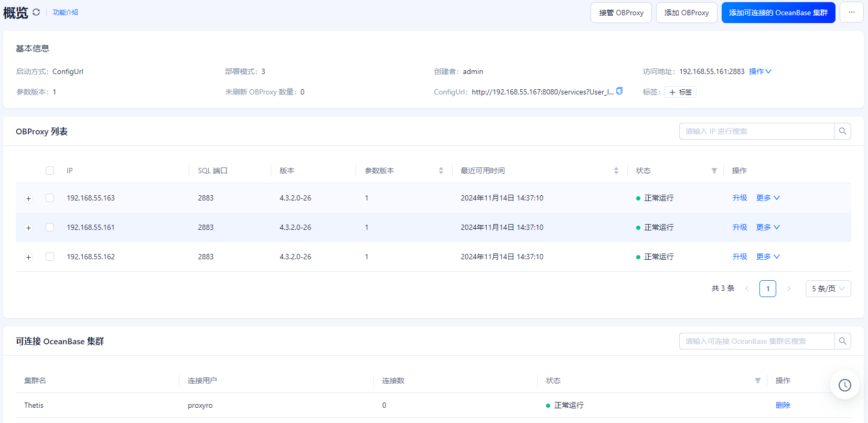Image resolution: width=868 pixels, height=423 pixels.
Task: Click the IP text 192.168.55.163
Action: point(91,198)
